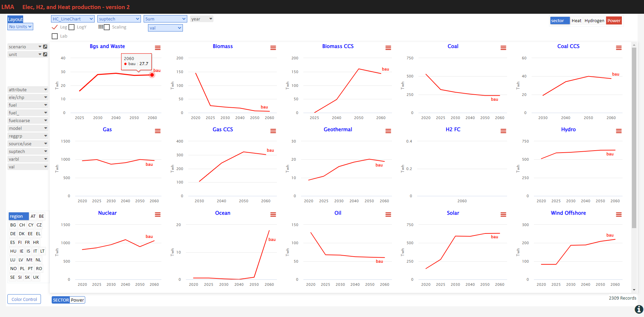
Task: Enable the LogY checkbox
Action: click(x=71, y=27)
